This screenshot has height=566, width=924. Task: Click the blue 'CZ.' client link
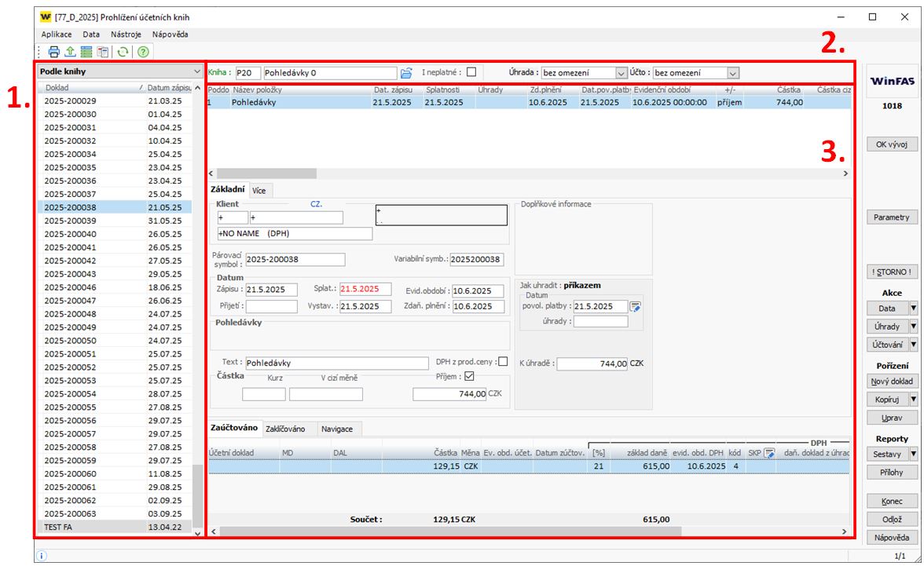coord(317,204)
